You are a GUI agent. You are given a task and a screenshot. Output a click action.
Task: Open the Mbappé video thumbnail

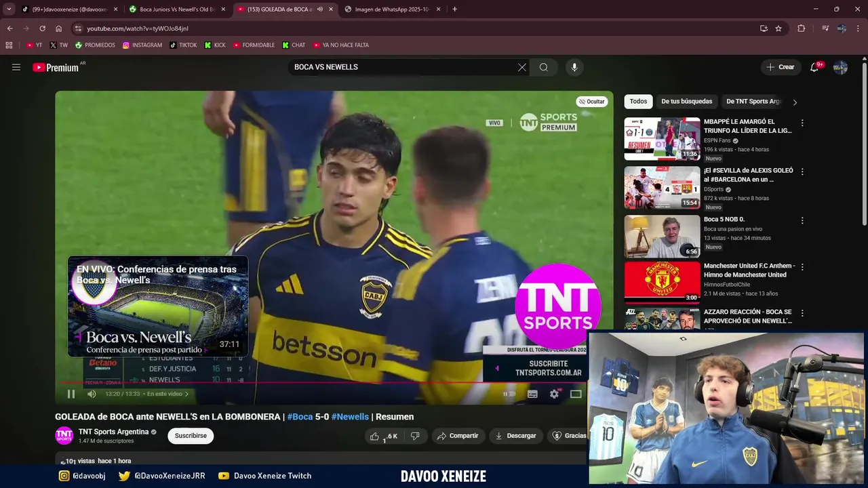point(662,138)
